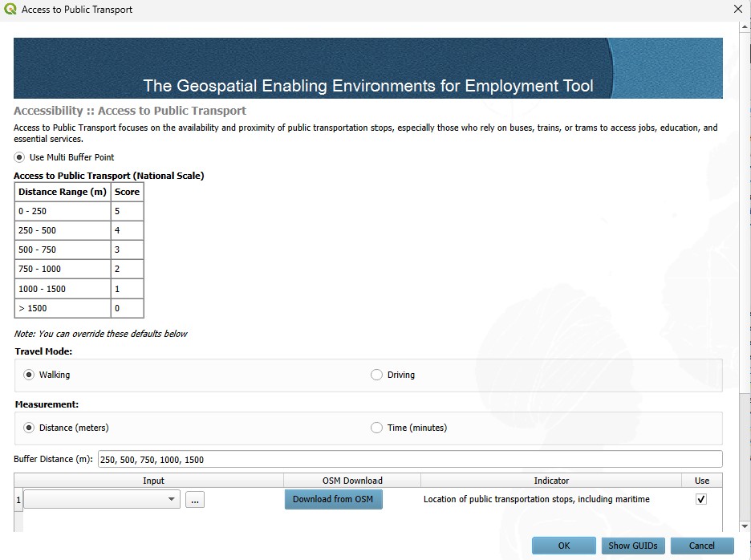Viewport: 751px width, 560px height.
Task: Edit the Buffer Distance field
Action: [410, 460]
